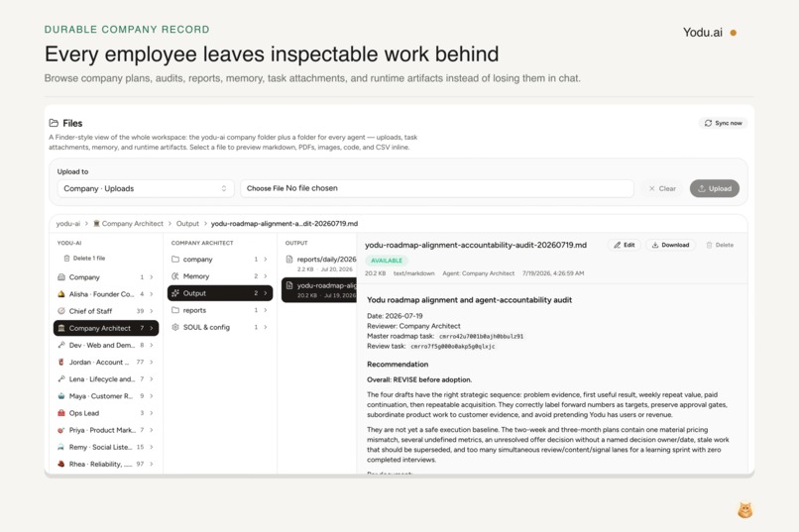Expand the Chief of Staff folder chevron
The width and height of the screenshot is (799, 532).
click(x=152, y=311)
